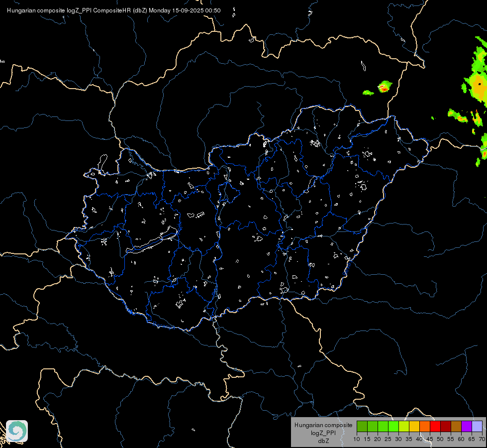Click the 'Hungarian composite' legend label
This screenshot has height=448, width=487.
[x=323, y=425]
